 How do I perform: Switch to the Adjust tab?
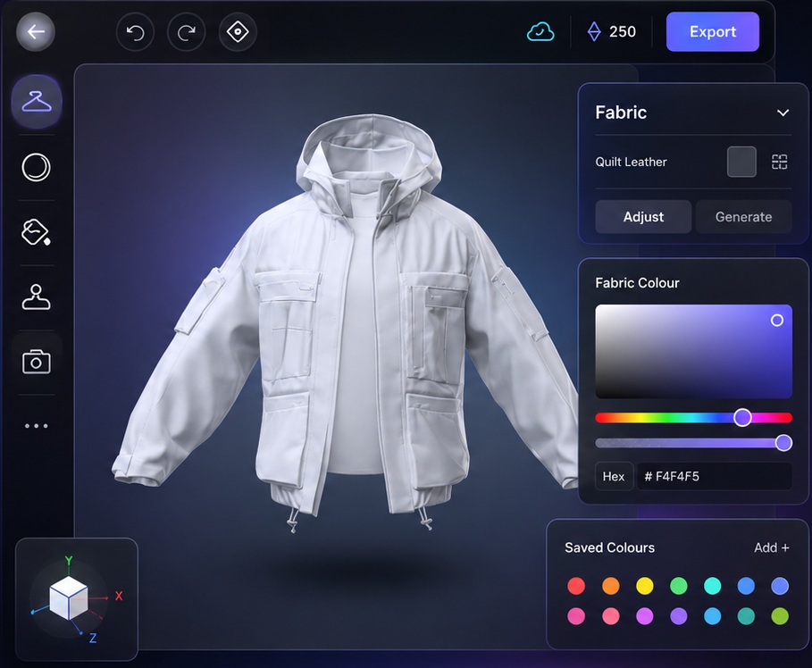pyautogui.click(x=643, y=216)
